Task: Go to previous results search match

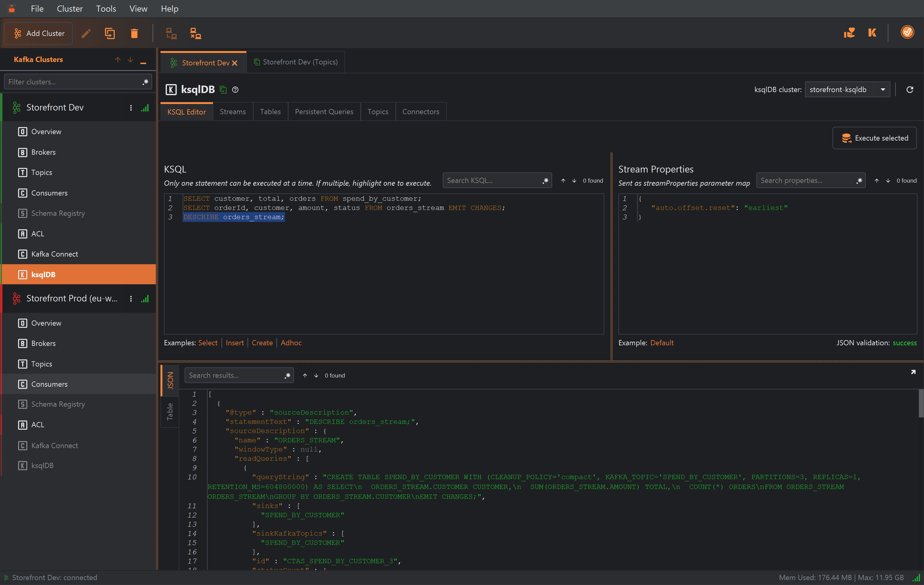Action: (305, 375)
